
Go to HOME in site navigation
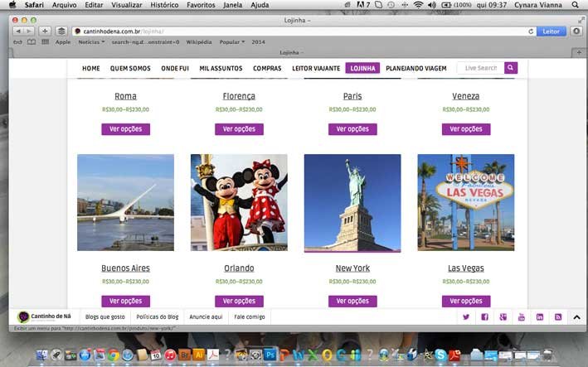click(90, 68)
